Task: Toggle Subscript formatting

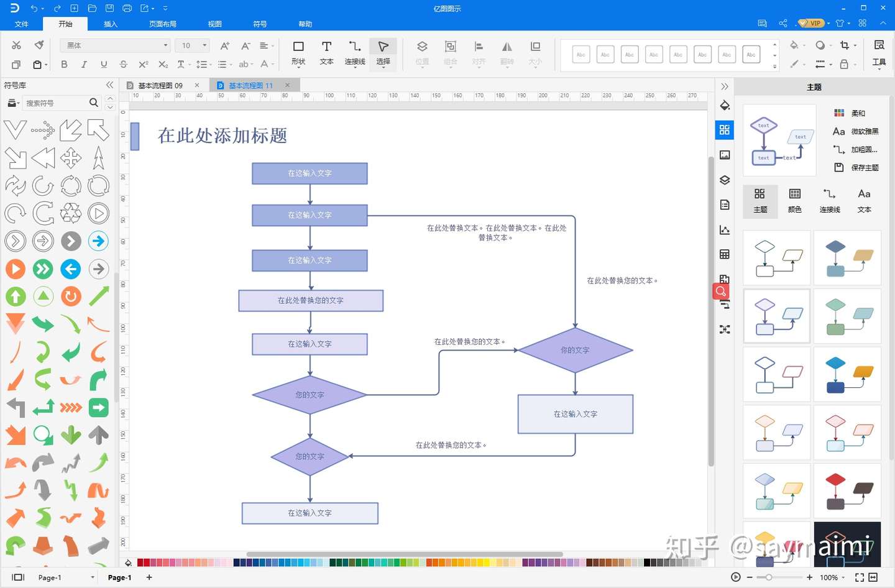Action: tap(163, 64)
